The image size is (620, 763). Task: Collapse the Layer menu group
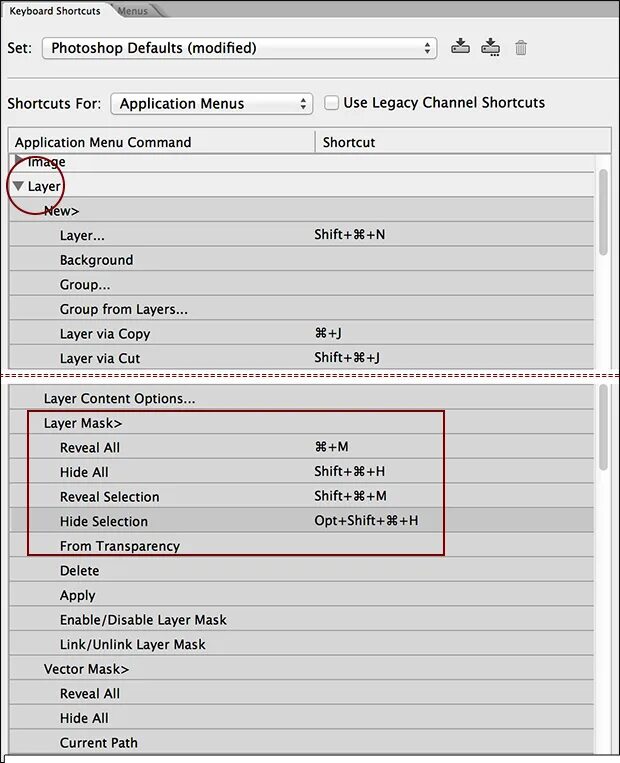pyautogui.click(x=18, y=186)
